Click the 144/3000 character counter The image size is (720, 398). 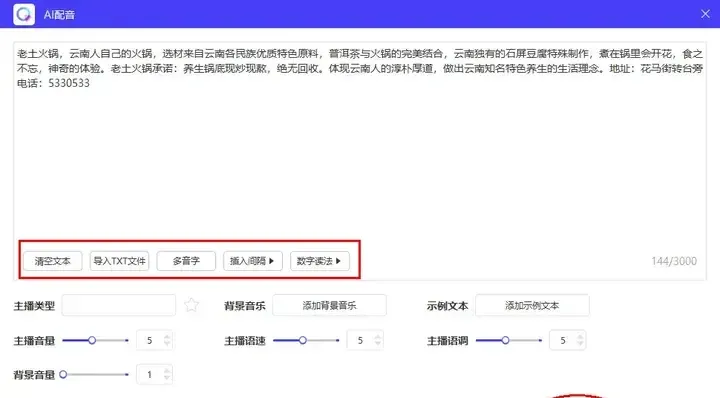coord(674,261)
